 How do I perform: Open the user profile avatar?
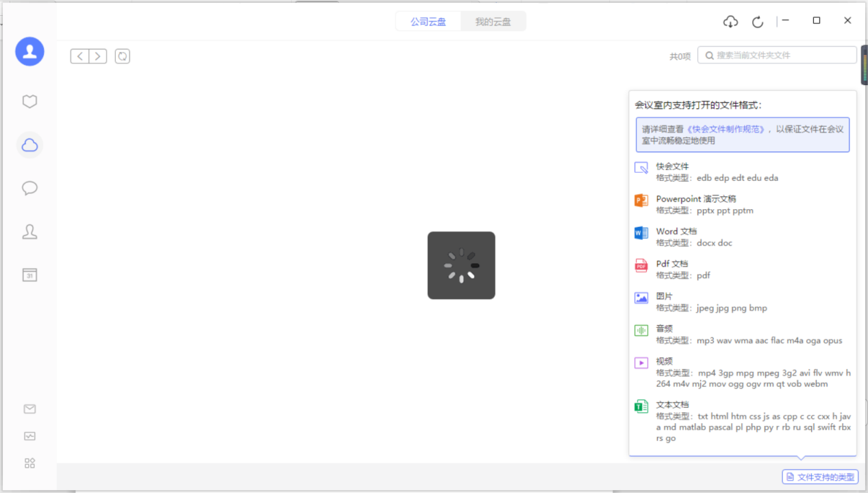pos(29,51)
